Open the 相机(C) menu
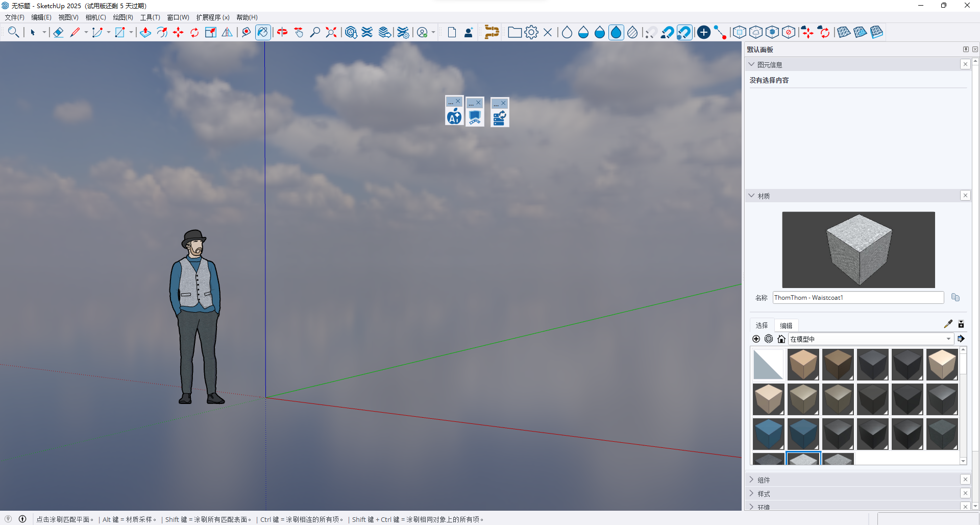Screen dimensions: 980x525 95,17
